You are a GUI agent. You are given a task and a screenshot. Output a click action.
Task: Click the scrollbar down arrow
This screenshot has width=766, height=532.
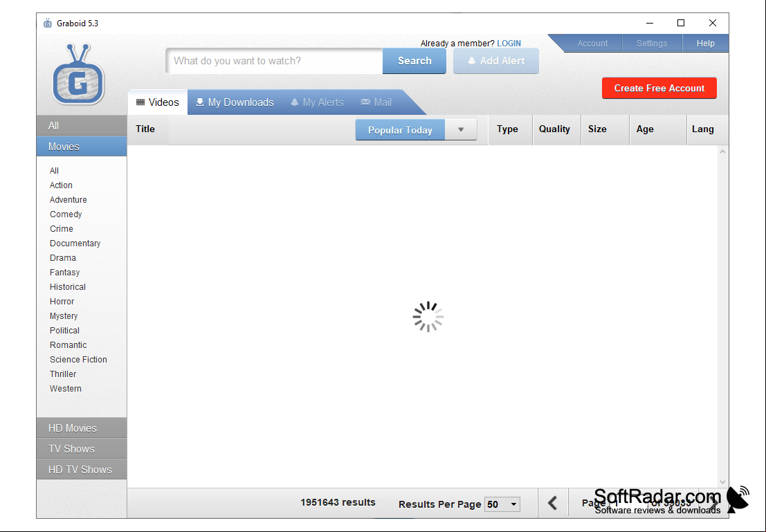coord(722,482)
